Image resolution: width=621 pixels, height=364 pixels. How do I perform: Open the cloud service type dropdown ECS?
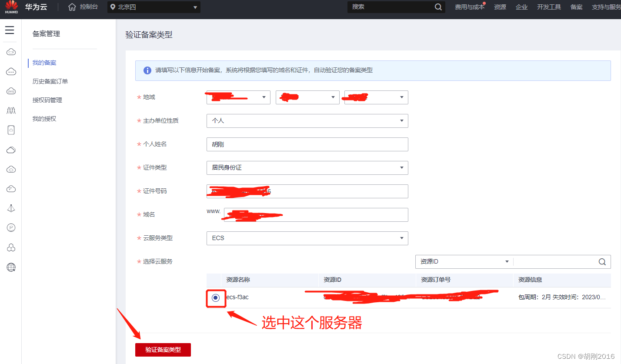[x=307, y=238]
